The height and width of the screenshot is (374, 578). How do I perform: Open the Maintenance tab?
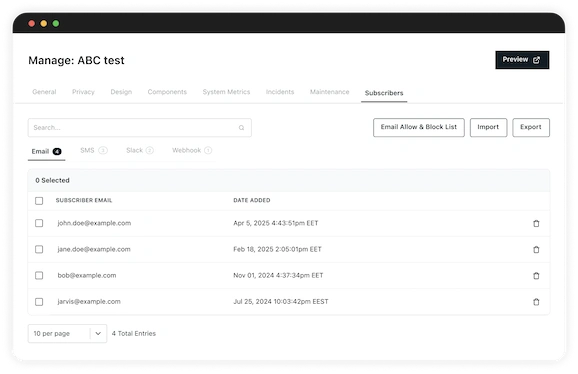pyautogui.click(x=330, y=92)
